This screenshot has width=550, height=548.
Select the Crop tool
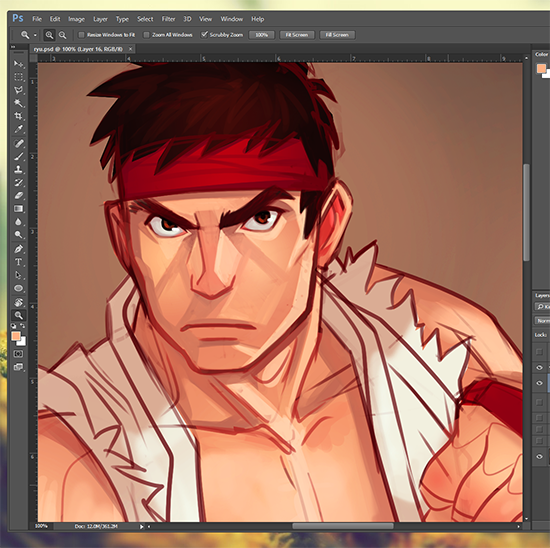pyautogui.click(x=18, y=116)
